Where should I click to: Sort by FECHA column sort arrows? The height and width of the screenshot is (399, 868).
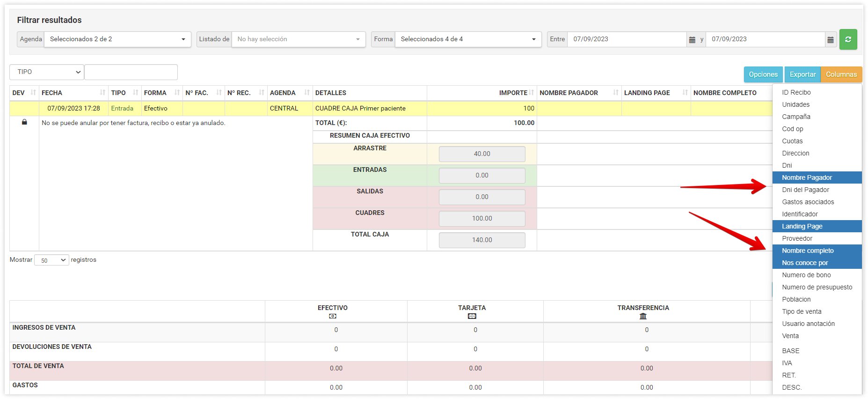[102, 93]
